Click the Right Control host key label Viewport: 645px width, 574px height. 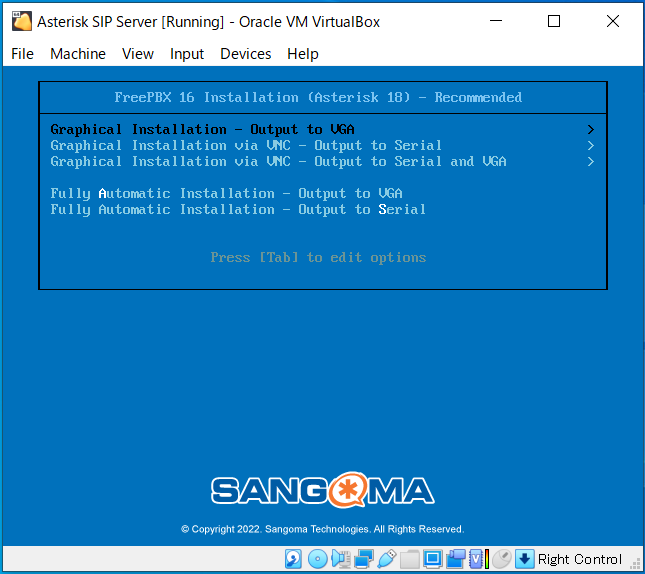pyautogui.click(x=580, y=559)
